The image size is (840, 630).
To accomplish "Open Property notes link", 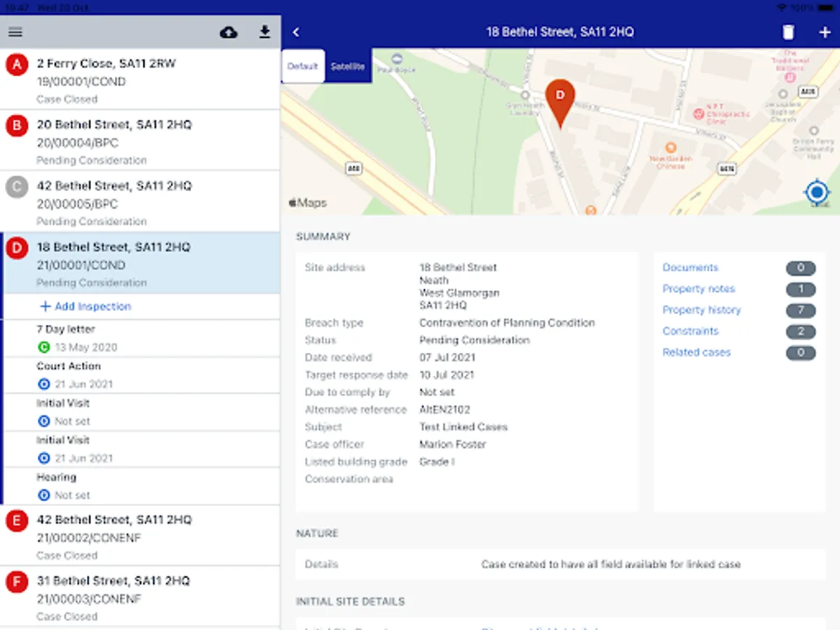I will point(699,288).
